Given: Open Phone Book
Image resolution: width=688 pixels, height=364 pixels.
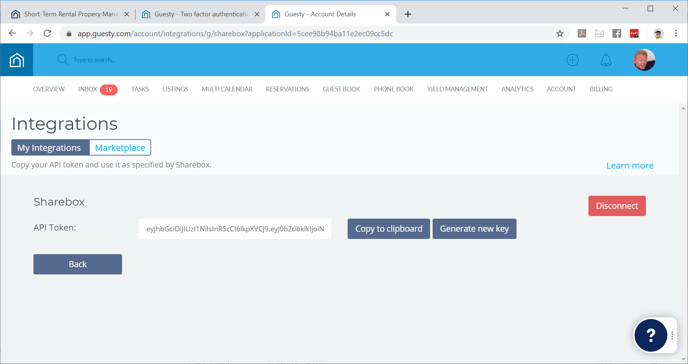Looking at the screenshot, I should tap(394, 89).
